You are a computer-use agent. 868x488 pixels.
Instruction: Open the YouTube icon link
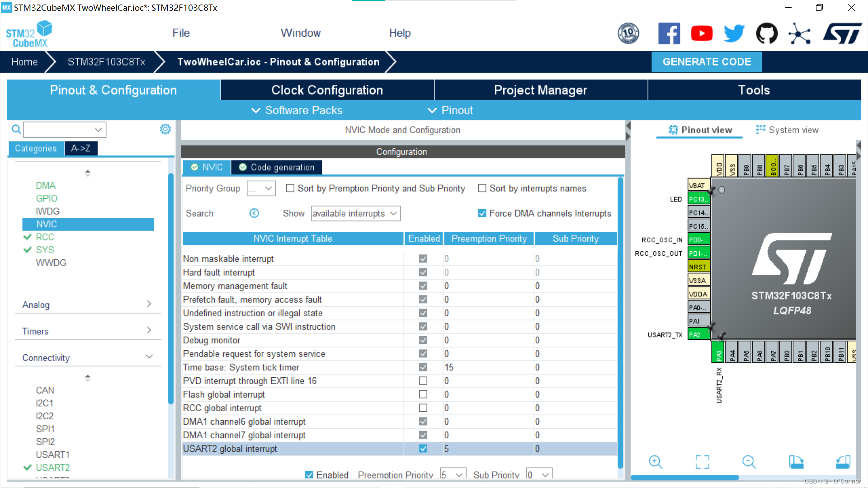pos(702,33)
